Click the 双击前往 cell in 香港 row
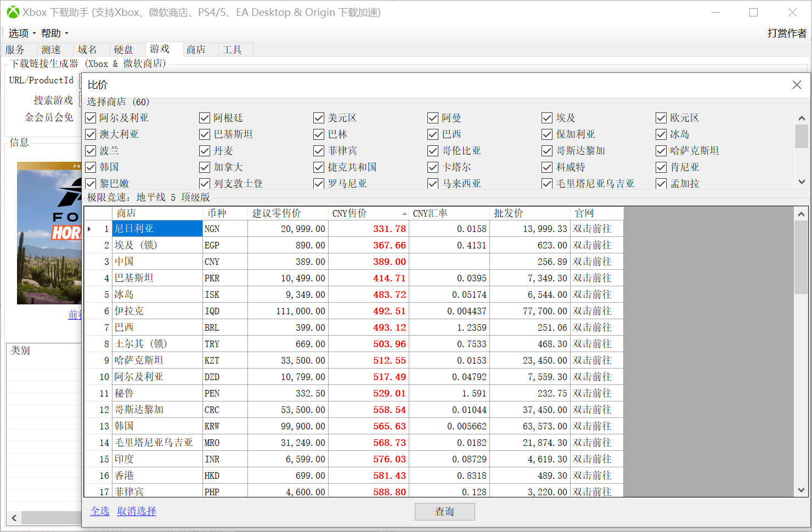812x532 pixels. click(597, 476)
